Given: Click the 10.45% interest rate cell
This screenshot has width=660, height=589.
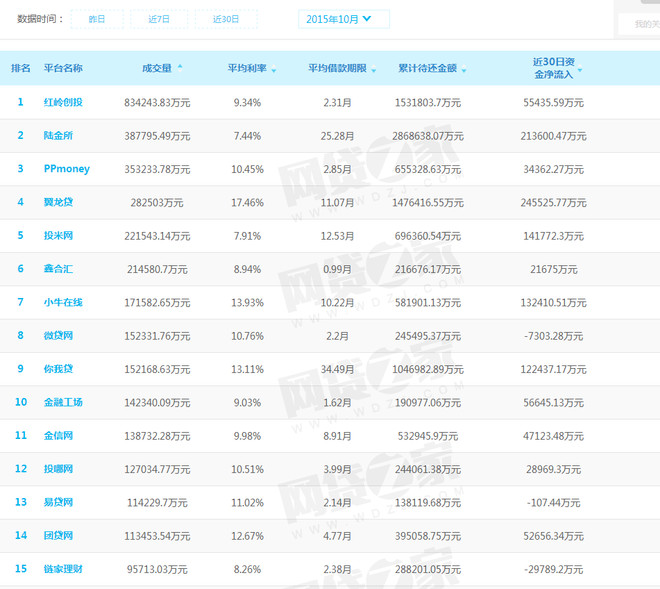Looking at the screenshot, I should pyautogui.click(x=247, y=169).
